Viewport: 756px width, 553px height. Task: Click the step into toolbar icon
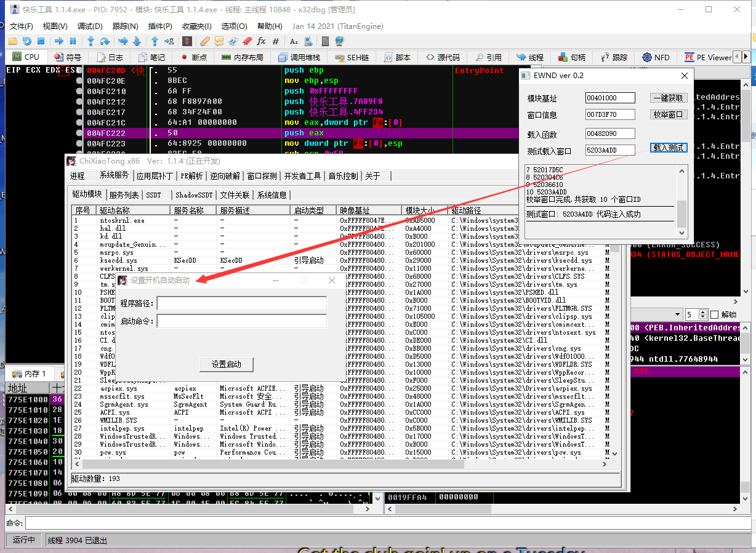tap(90, 41)
